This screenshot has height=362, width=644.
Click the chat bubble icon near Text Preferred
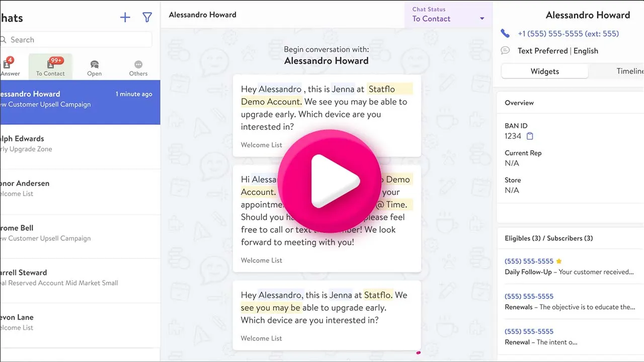tap(505, 50)
